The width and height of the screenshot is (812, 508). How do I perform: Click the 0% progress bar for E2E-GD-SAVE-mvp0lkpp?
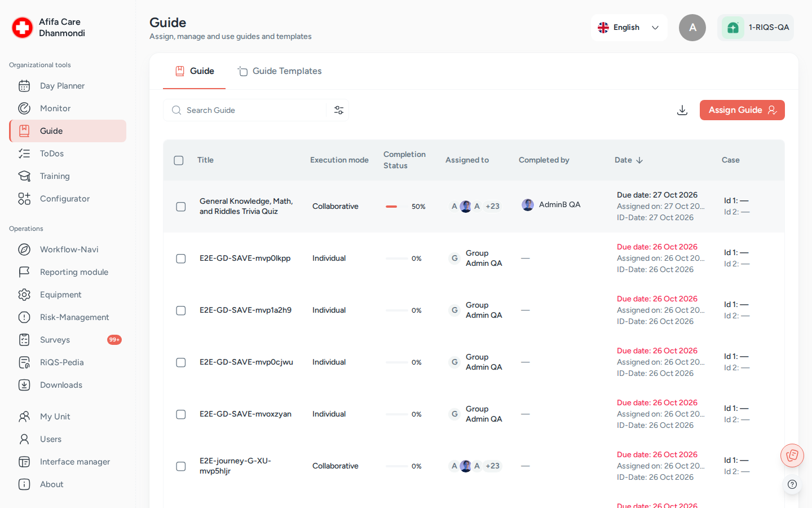tap(397, 259)
